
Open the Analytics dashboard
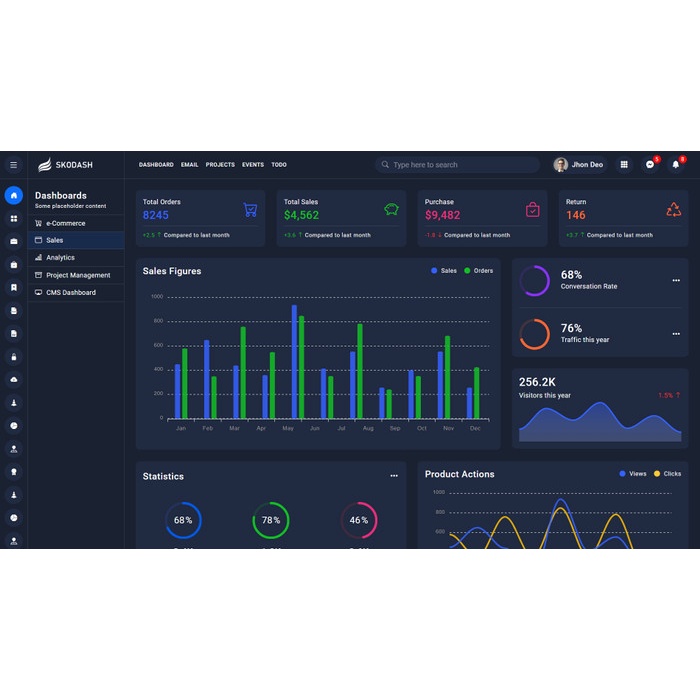[76, 258]
